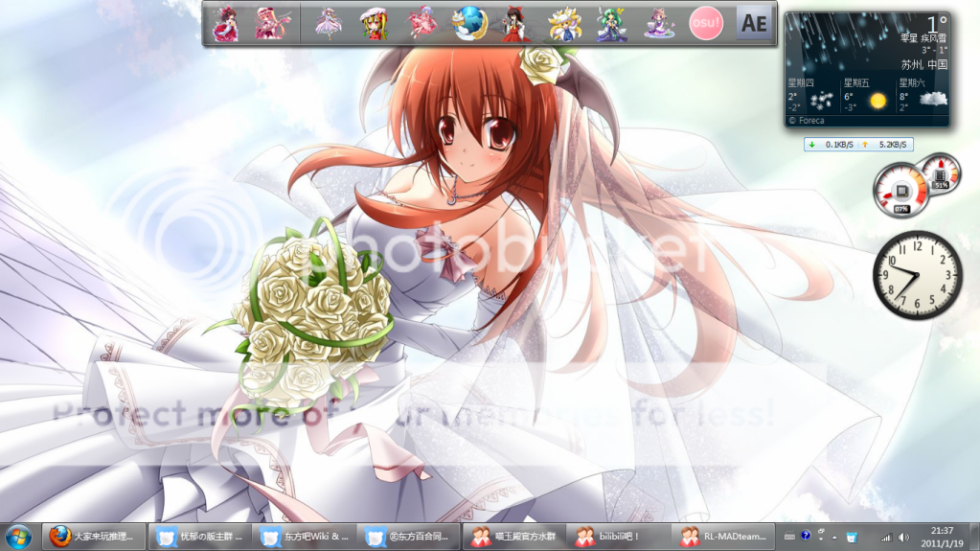Click the Foreca link in weather gadget
The width and height of the screenshot is (980, 551).
pyautogui.click(x=807, y=121)
